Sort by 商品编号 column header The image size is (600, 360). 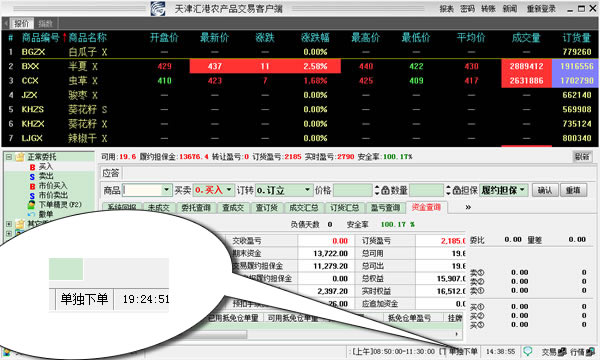pyautogui.click(x=40, y=37)
